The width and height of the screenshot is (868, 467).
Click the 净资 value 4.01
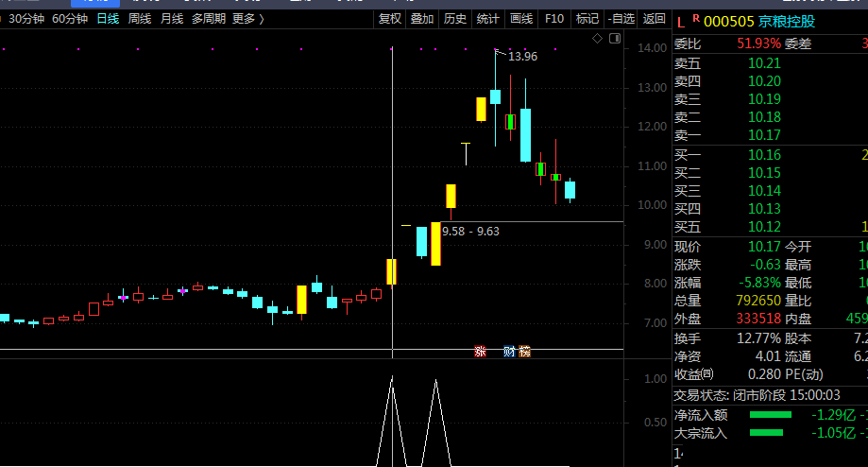coord(769,356)
